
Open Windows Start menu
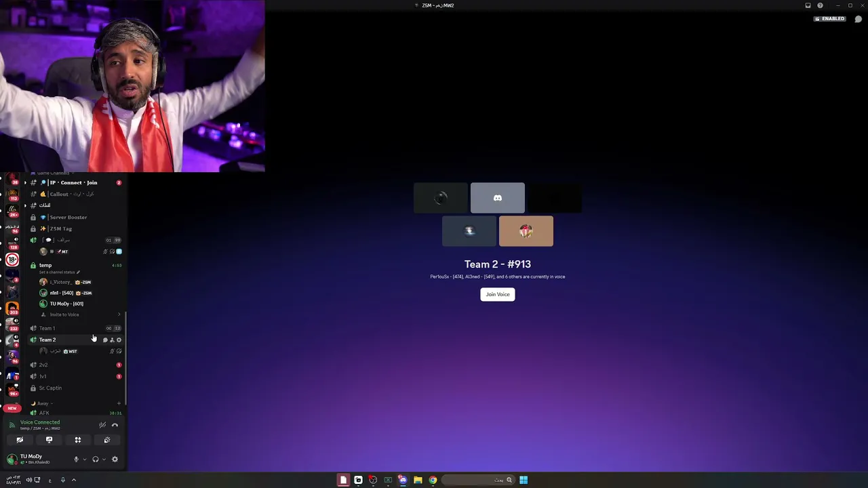tap(524, 480)
